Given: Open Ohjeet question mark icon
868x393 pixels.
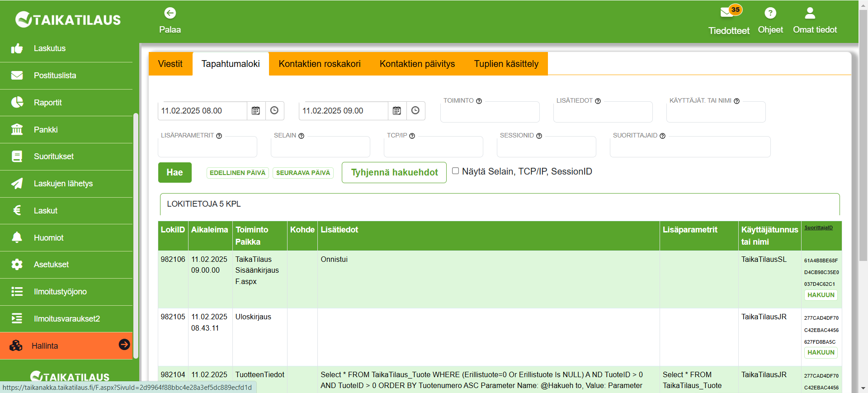Looking at the screenshot, I should tap(770, 13).
